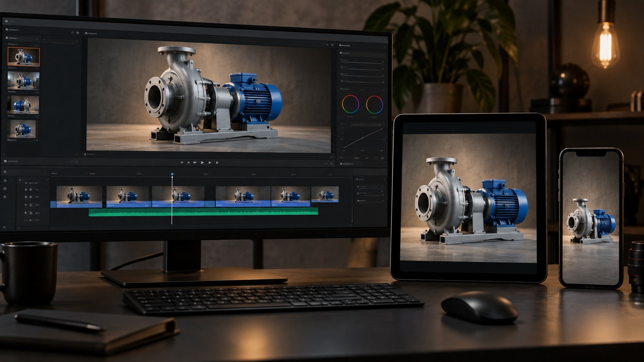This screenshot has height=362, width=644.
Task: Click the right color wheel in grading panel
Action: [x=374, y=104]
